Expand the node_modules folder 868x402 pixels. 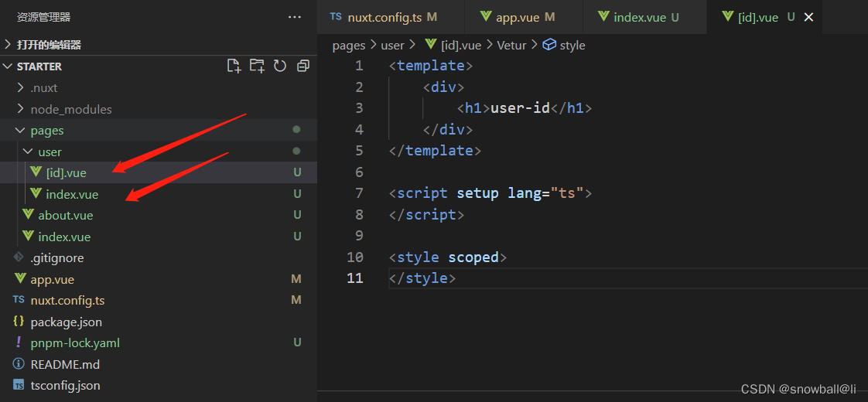pyautogui.click(x=70, y=110)
